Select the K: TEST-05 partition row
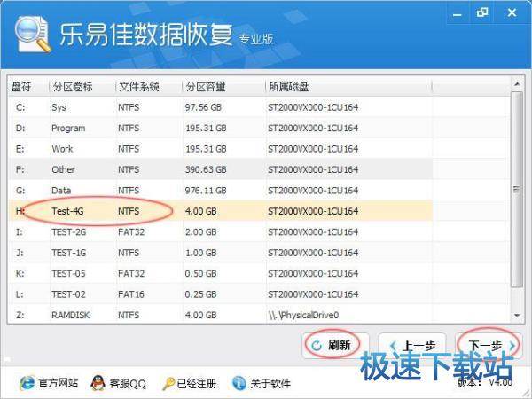The height and width of the screenshot is (399, 532). pos(221,273)
